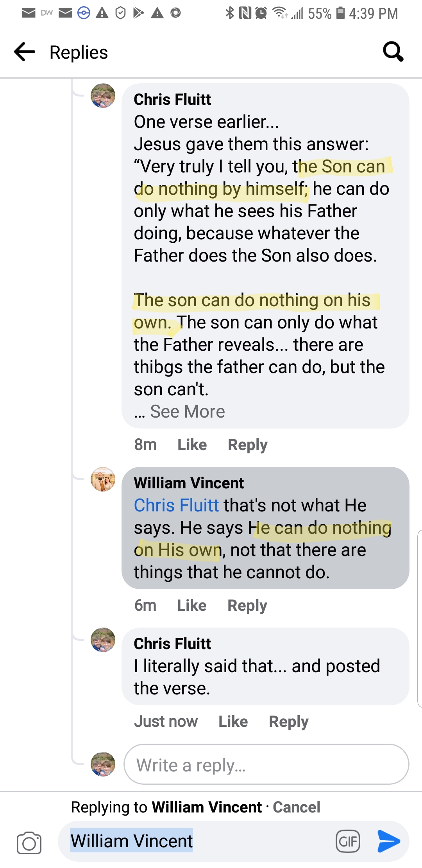Like the 'Just now' comment
422x868 pixels.
tap(233, 721)
